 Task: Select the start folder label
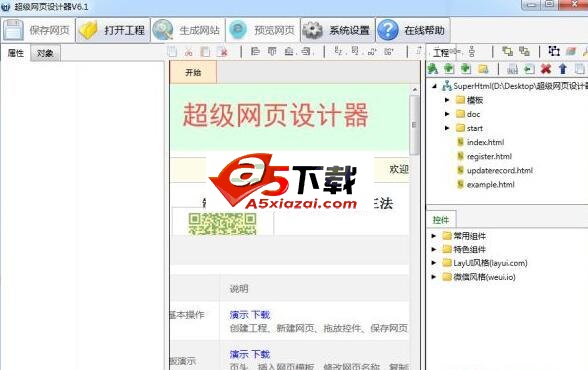coord(474,128)
